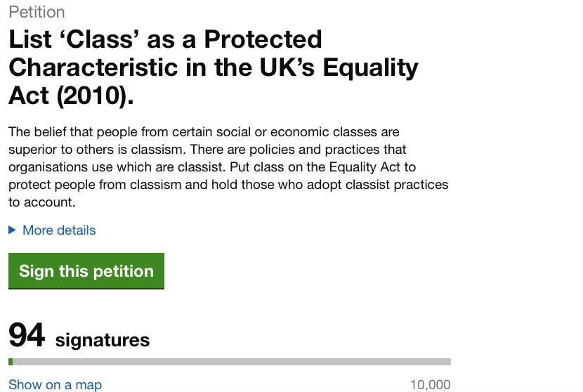Click the grey 'Petition' label at top
The image size is (583, 392).
click(37, 12)
